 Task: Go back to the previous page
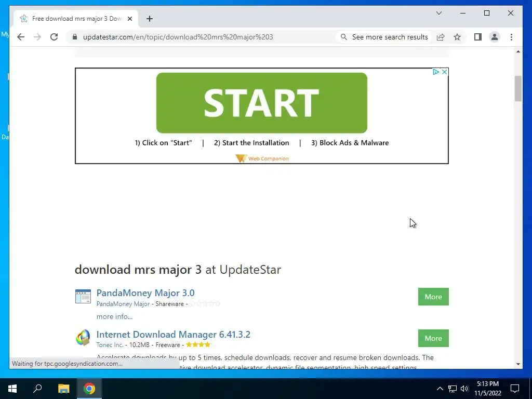pos(21,37)
